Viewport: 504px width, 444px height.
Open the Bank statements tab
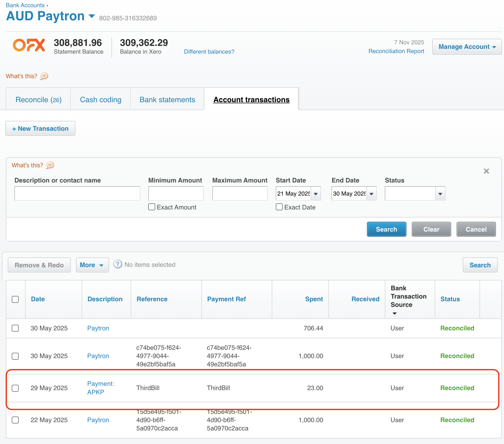point(167,100)
